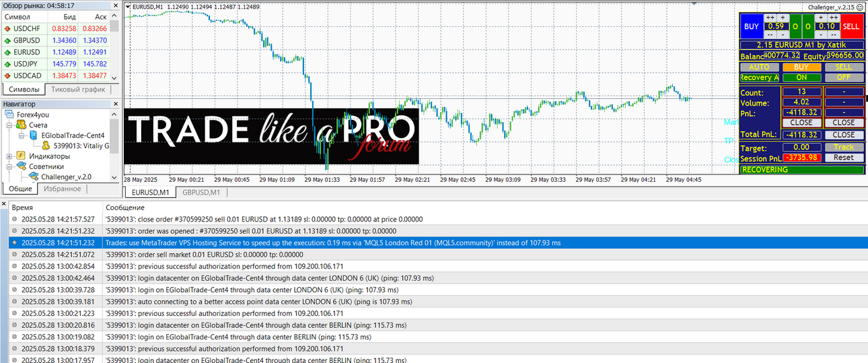Click the Советники expert advisors icon
Image resolution: width=868 pixels, height=363 pixels.
click(22, 166)
